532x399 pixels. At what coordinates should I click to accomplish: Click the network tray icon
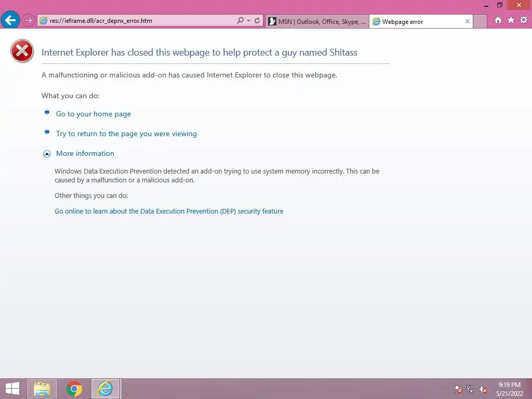471,389
